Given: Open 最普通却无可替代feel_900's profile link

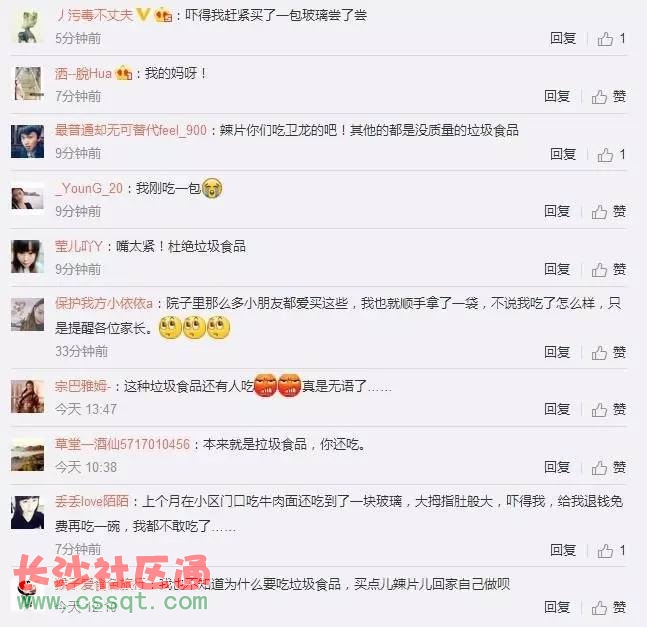Looking at the screenshot, I should coord(131,130).
